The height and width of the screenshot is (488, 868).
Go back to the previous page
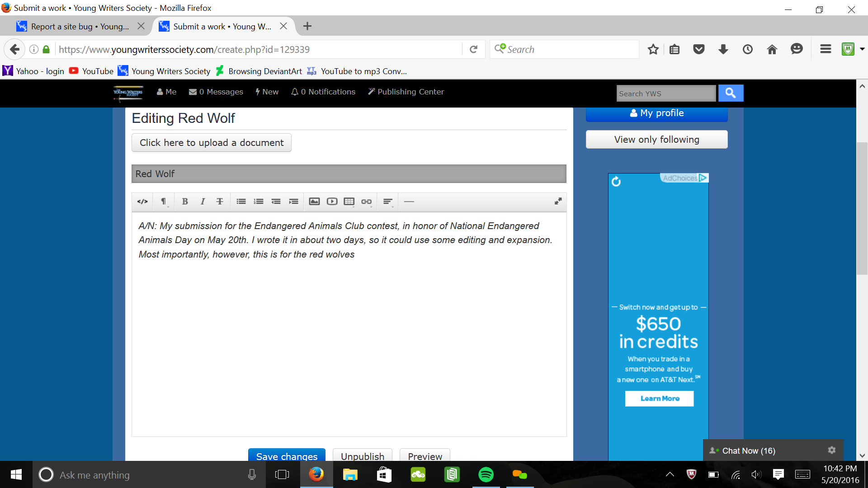click(x=14, y=49)
